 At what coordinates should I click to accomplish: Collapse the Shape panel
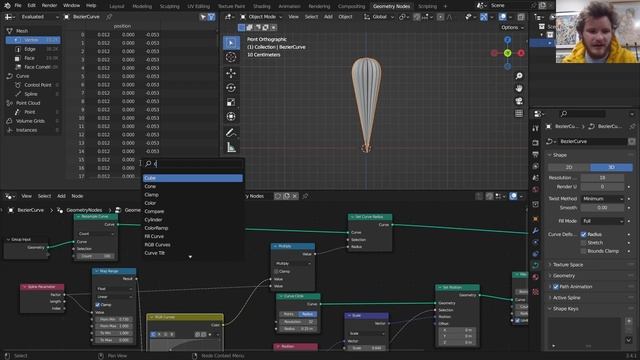point(560,155)
